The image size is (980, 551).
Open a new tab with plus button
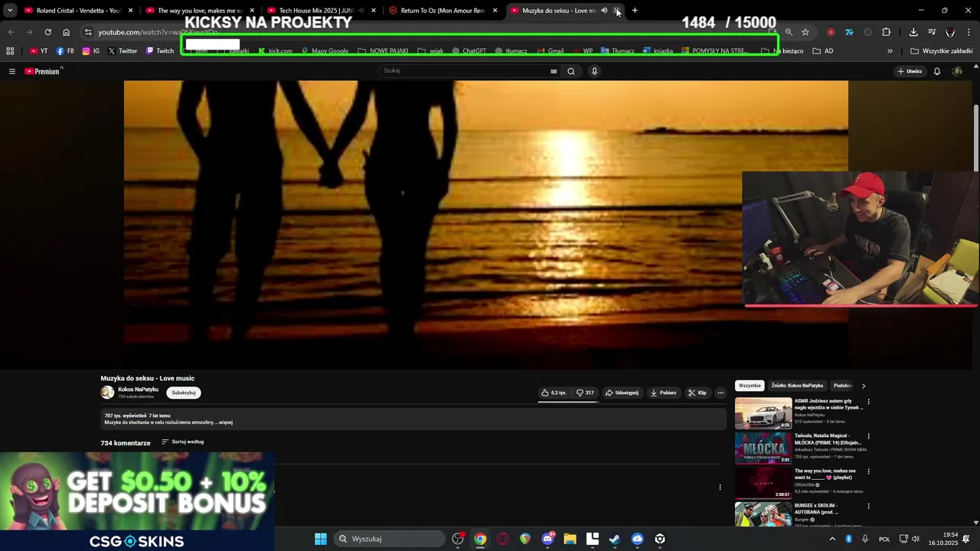[635, 11]
